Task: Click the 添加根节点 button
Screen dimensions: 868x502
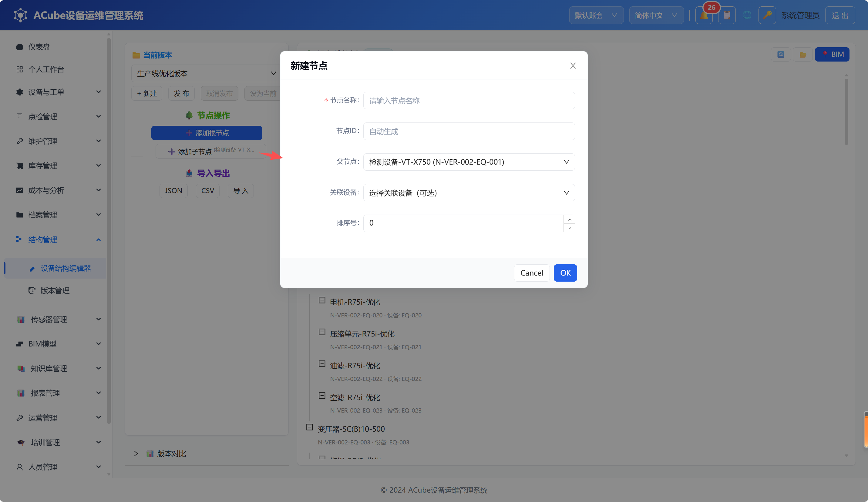Action: coord(207,133)
